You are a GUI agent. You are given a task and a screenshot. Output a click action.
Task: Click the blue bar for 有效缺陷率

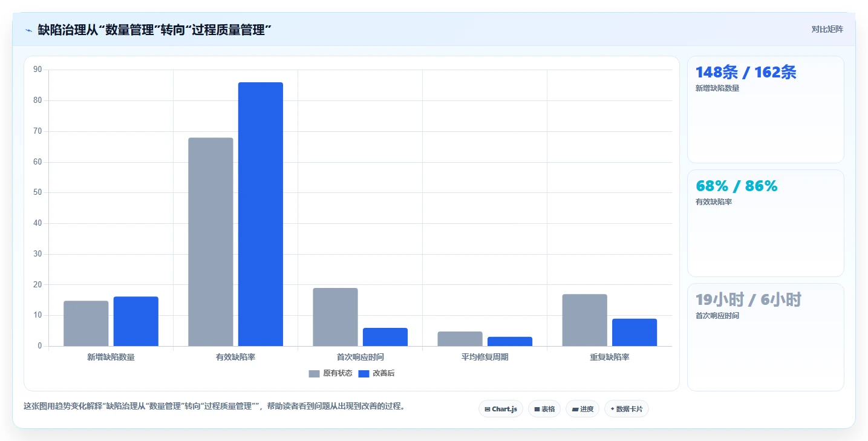(260, 214)
